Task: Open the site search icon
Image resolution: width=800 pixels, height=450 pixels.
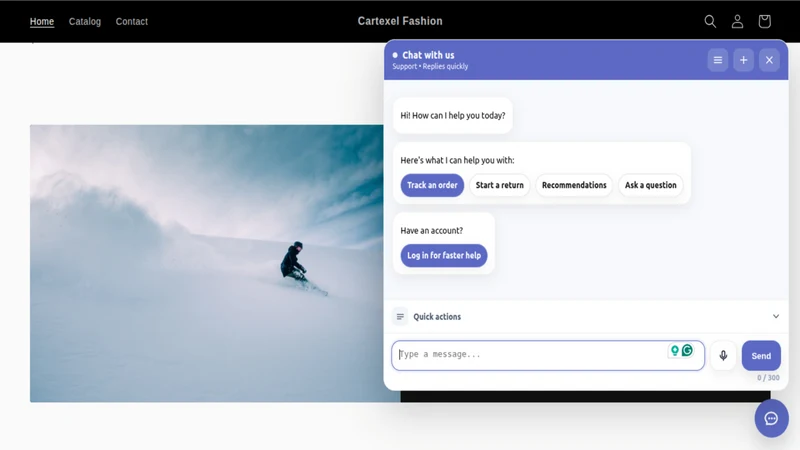Action: (x=710, y=21)
